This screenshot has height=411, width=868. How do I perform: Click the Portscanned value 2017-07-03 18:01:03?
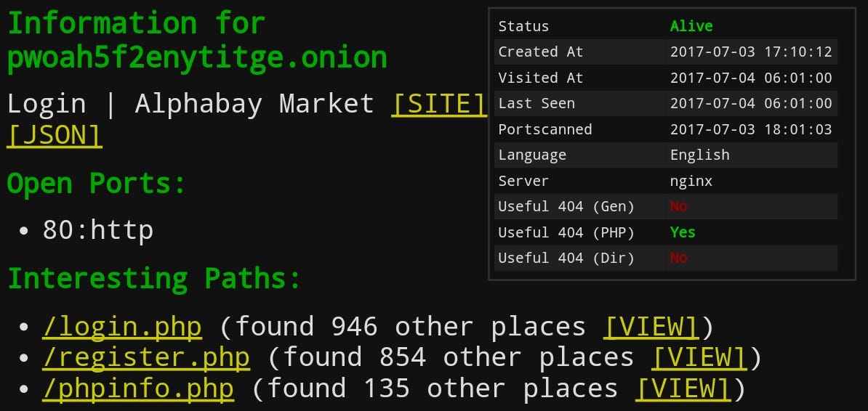[x=751, y=129]
